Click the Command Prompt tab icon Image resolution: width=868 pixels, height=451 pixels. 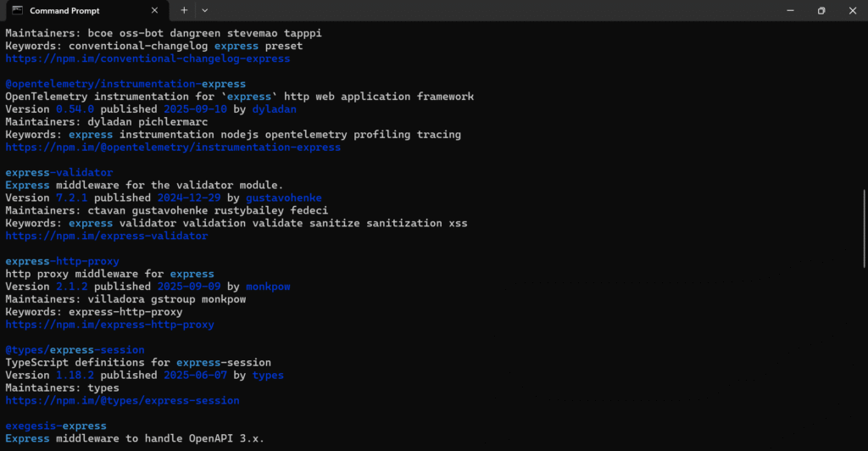click(17, 10)
